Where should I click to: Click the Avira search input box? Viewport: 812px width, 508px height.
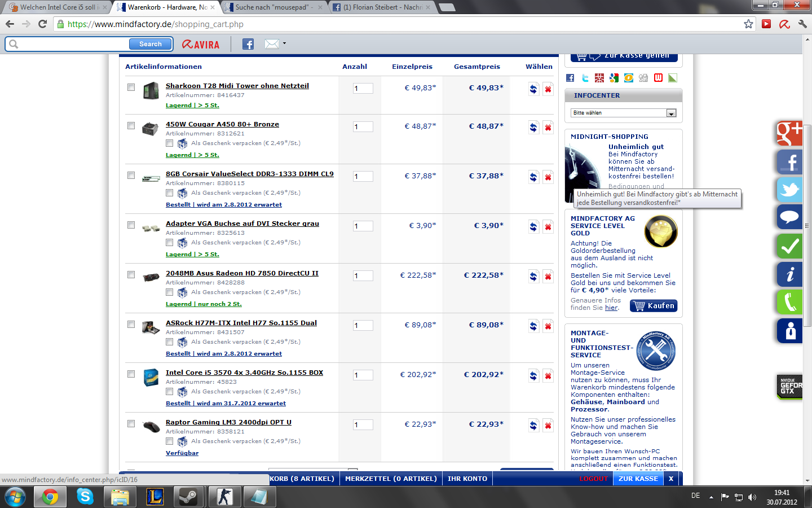tap(73, 44)
